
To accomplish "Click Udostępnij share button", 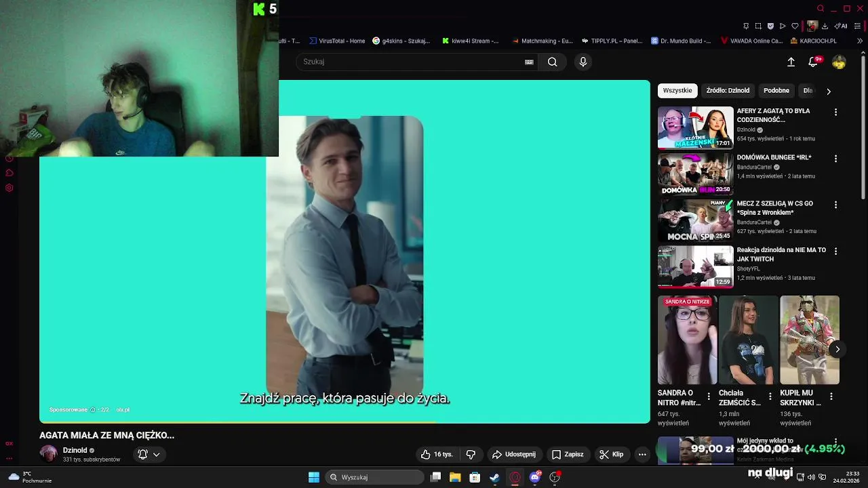I will (x=514, y=454).
